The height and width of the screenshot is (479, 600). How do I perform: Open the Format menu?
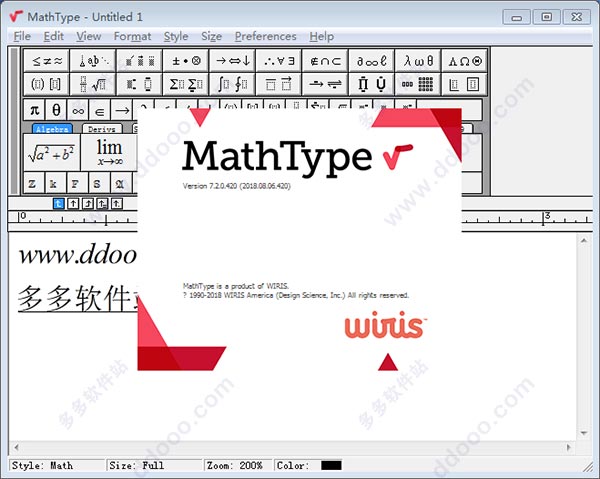(132, 36)
